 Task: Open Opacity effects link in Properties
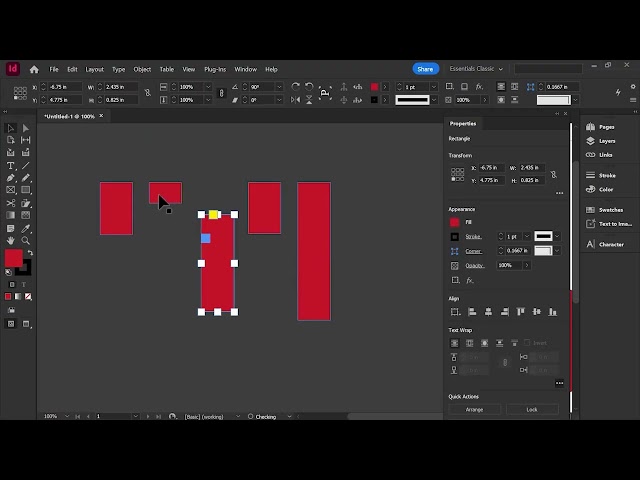pyautogui.click(x=475, y=266)
